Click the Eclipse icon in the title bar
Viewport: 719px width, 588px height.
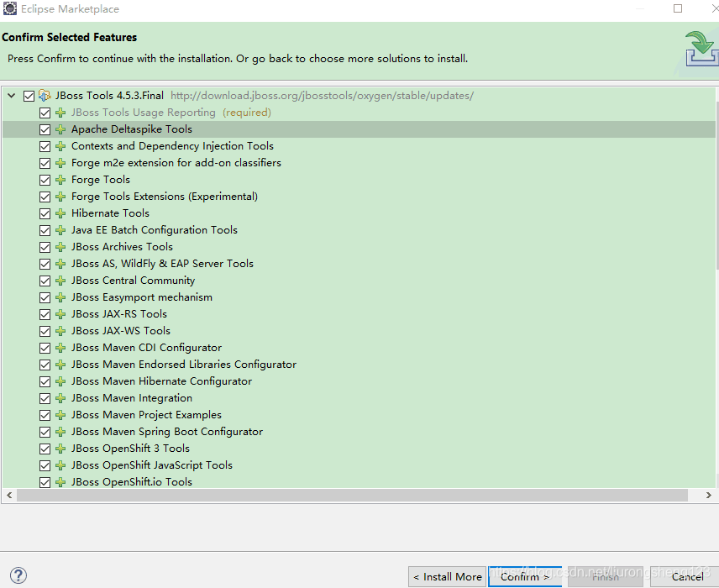point(9,8)
